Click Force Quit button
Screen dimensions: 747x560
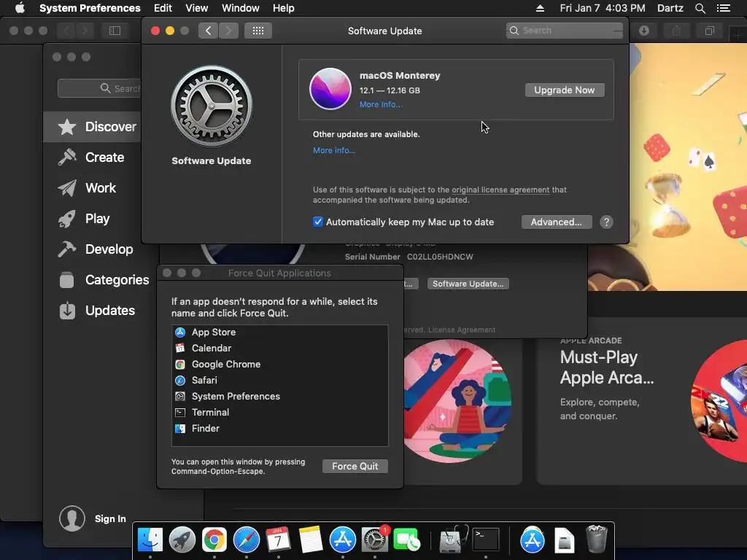(355, 466)
